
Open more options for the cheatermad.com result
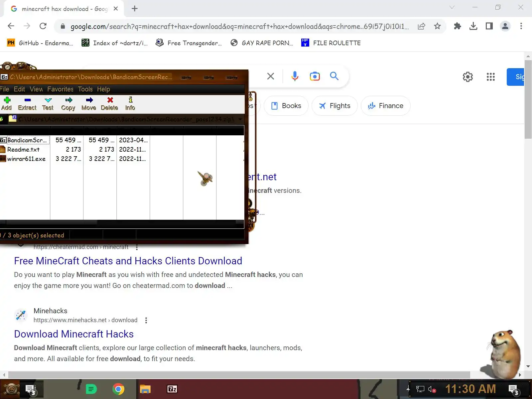click(137, 247)
